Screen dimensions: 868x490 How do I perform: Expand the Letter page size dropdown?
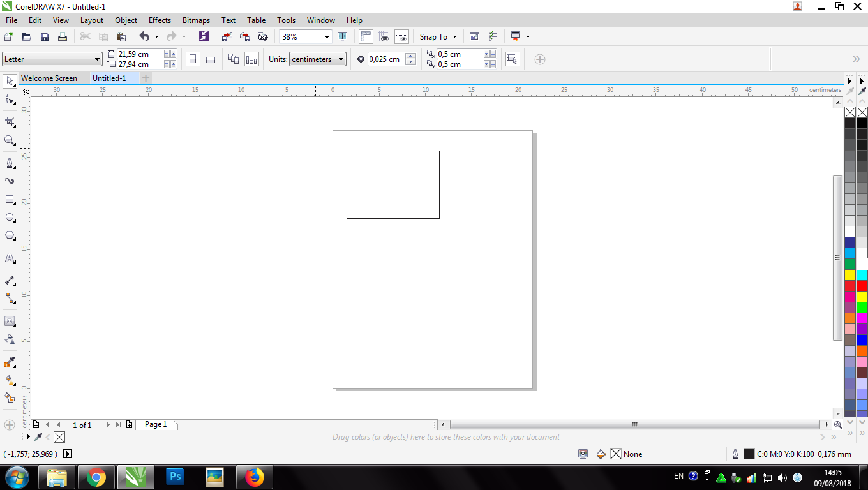tap(97, 59)
